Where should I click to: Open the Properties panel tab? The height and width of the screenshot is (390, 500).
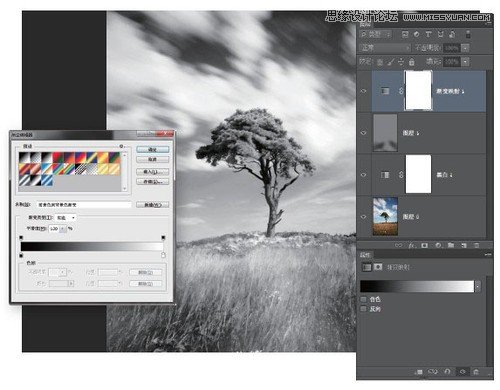click(x=365, y=255)
